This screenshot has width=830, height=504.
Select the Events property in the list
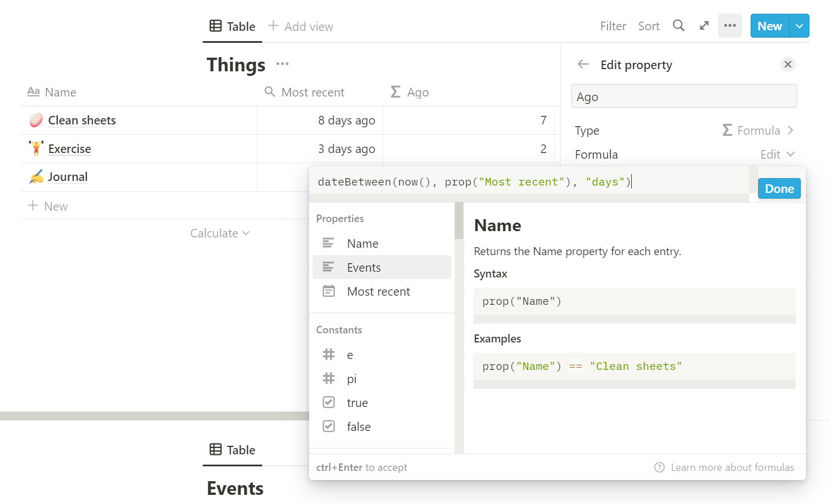click(382, 267)
